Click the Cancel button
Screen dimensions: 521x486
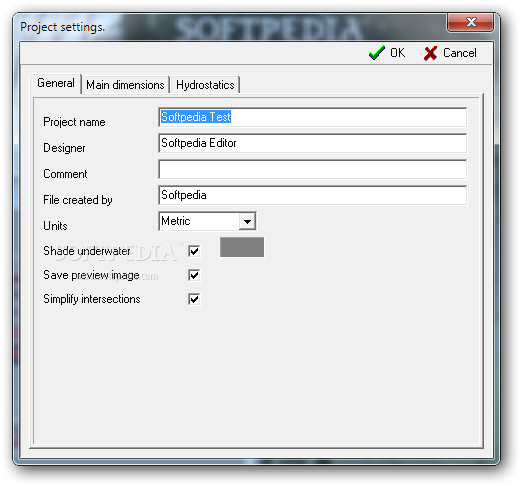click(450, 53)
